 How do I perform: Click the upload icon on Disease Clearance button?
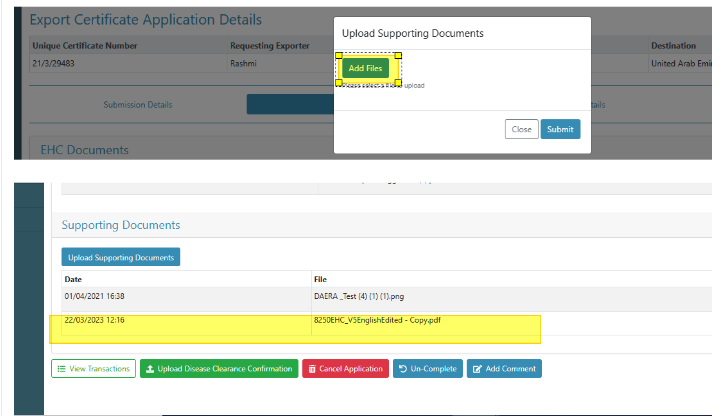point(149,369)
